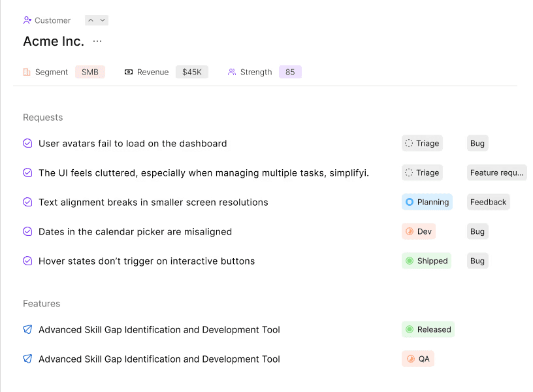Click the Segment building icon
Image resolution: width=533 pixels, height=392 pixels.
27,72
